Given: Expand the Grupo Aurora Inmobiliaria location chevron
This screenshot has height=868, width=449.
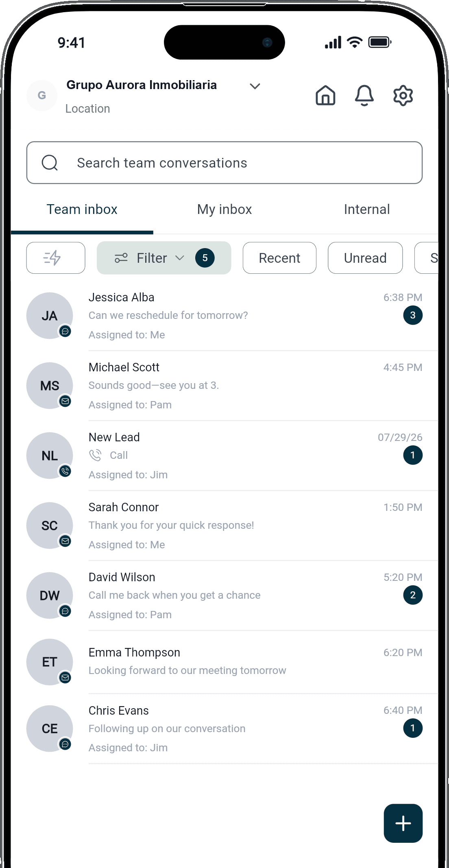Looking at the screenshot, I should [x=255, y=86].
